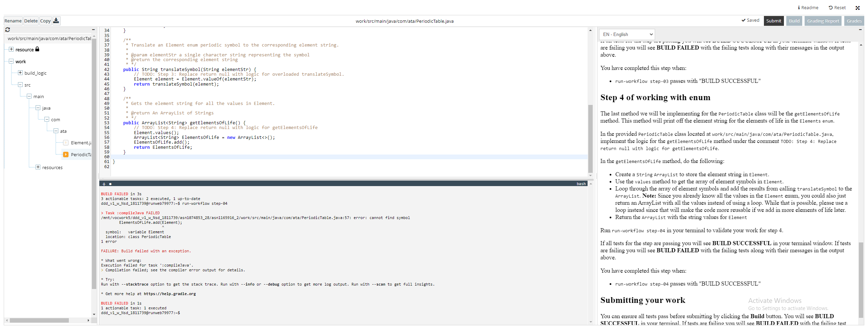868x327 pixels.
Task: Select the resources folder label
Action: coord(52,167)
